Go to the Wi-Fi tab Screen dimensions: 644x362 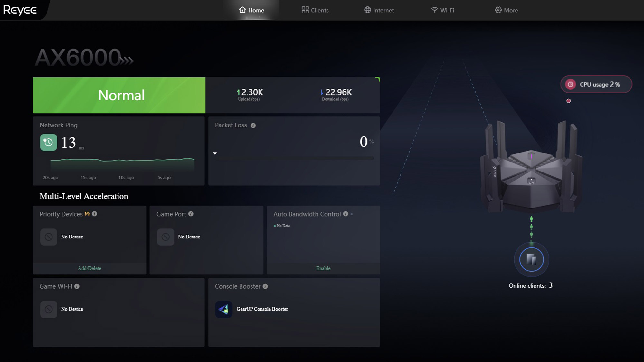coord(442,10)
